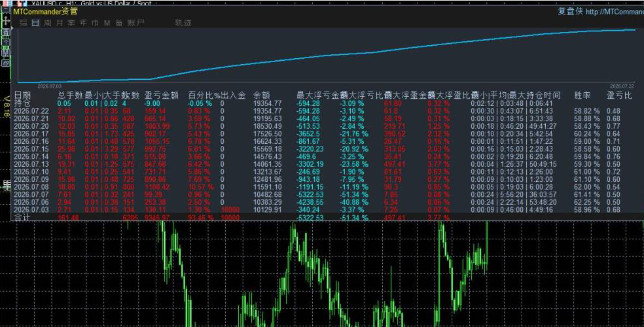
Task: Click floating loss ratio -23.58 %
Action: point(353,164)
